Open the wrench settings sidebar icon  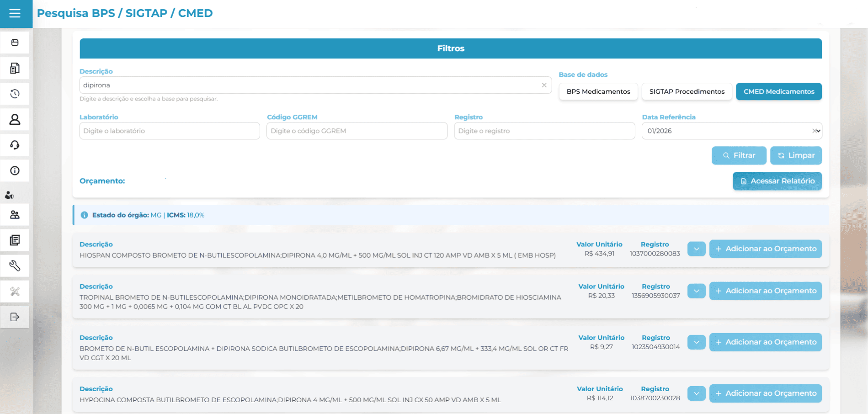tap(15, 265)
